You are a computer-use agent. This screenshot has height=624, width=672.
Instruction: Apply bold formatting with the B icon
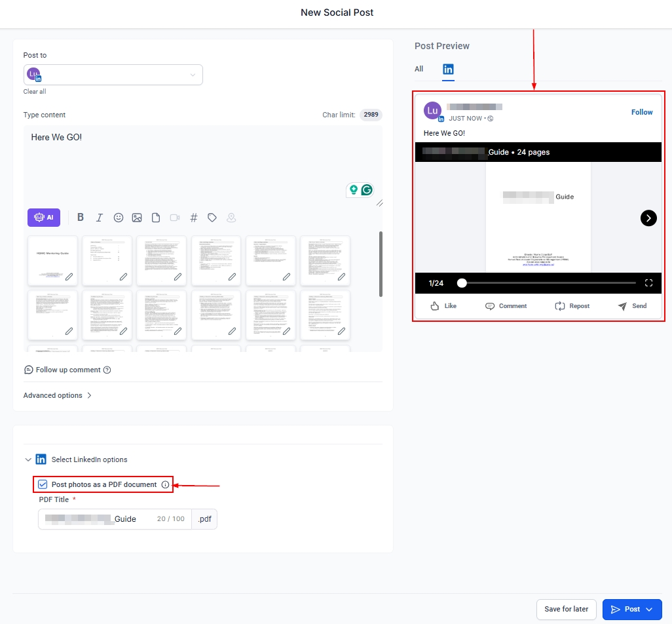coord(81,218)
